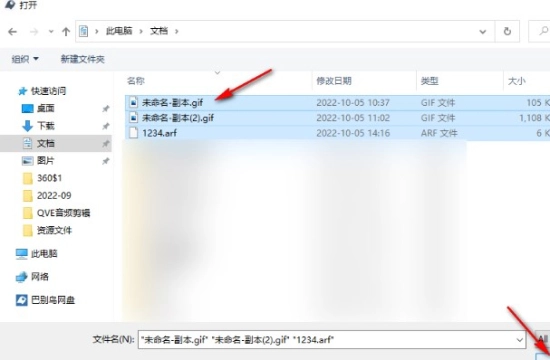Click date 2022-10-05 14:16
This screenshot has width=550, height=360.
(x=353, y=133)
